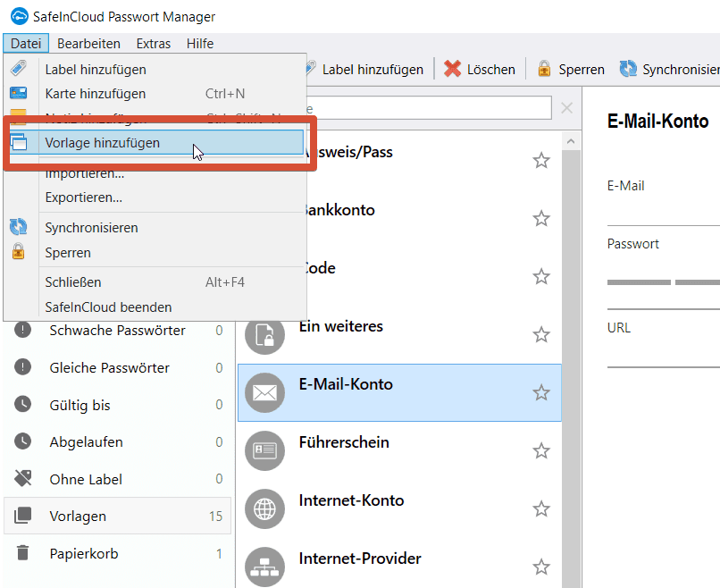Viewport: 720px width, 588px height.
Task: Toggle favorite star for Ausweis/Pass
Action: click(x=541, y=160)
